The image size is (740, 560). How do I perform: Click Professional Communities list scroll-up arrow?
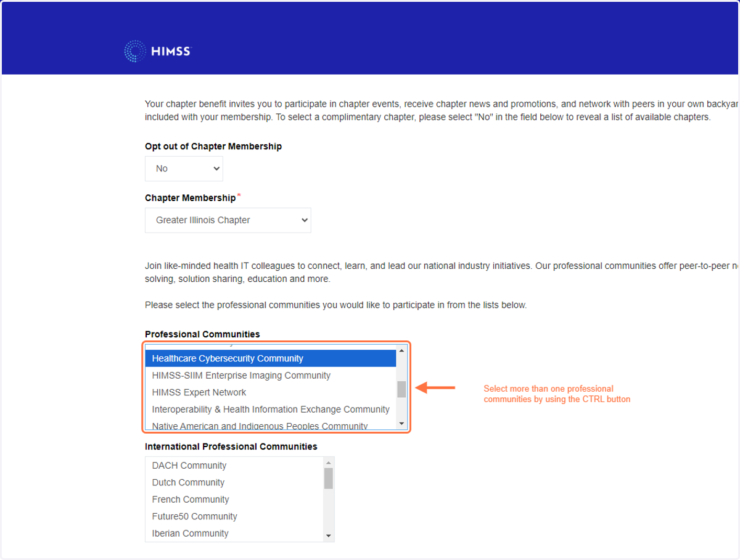pos(401,351)
